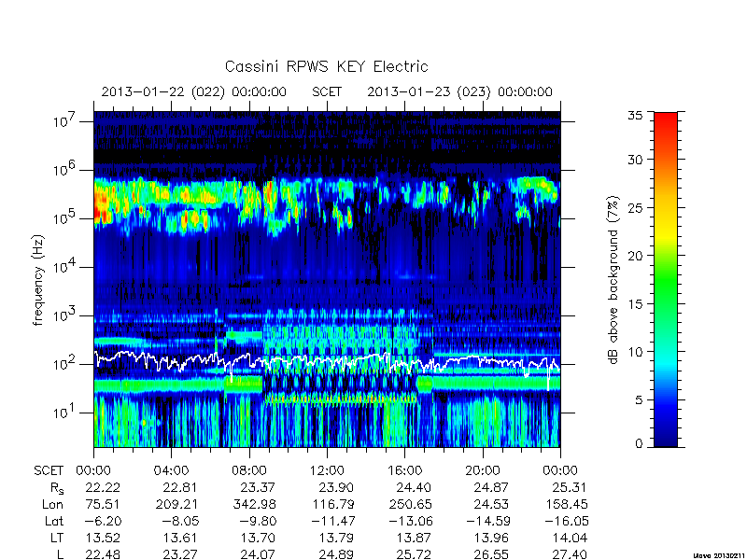Click the Uiowa 20130211 credit text
The image size is (747, 560).
(719, 555)
